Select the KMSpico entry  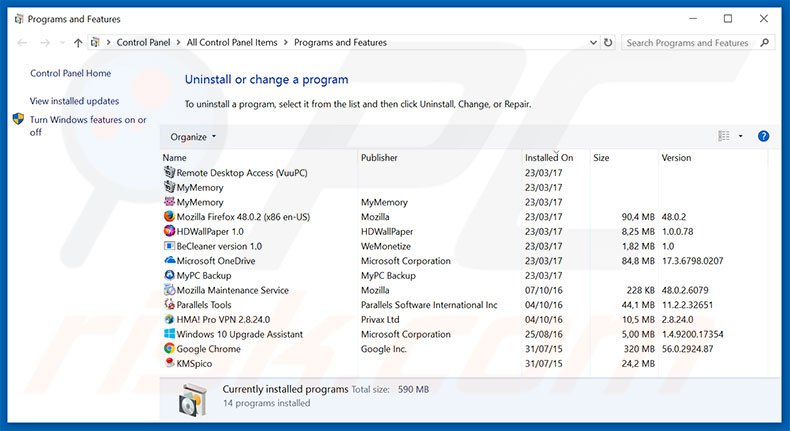click(x=194, y=363)
